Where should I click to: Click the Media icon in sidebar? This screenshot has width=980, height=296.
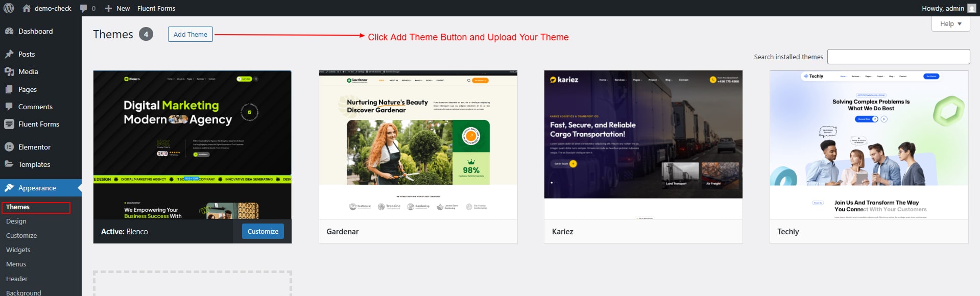[x=9, y=71]
